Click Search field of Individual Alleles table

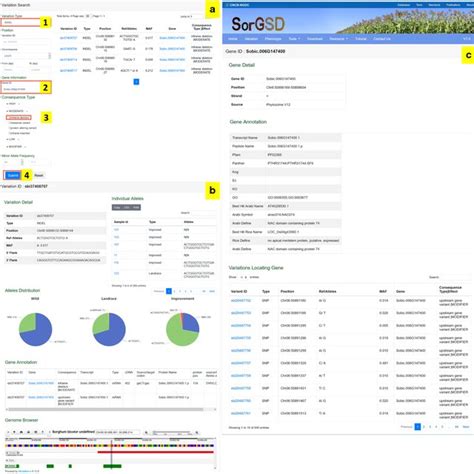pyautogui.click(x=203, y=213)
